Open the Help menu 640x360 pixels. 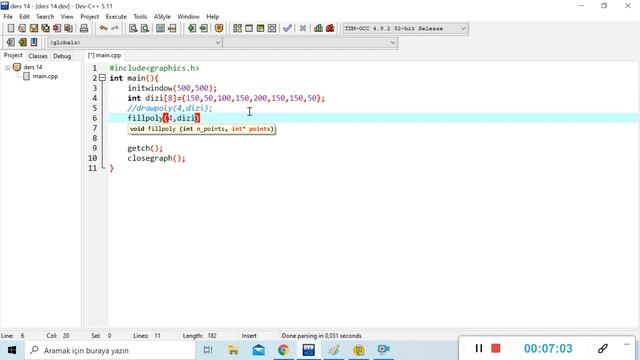click(x=213, y=17)
